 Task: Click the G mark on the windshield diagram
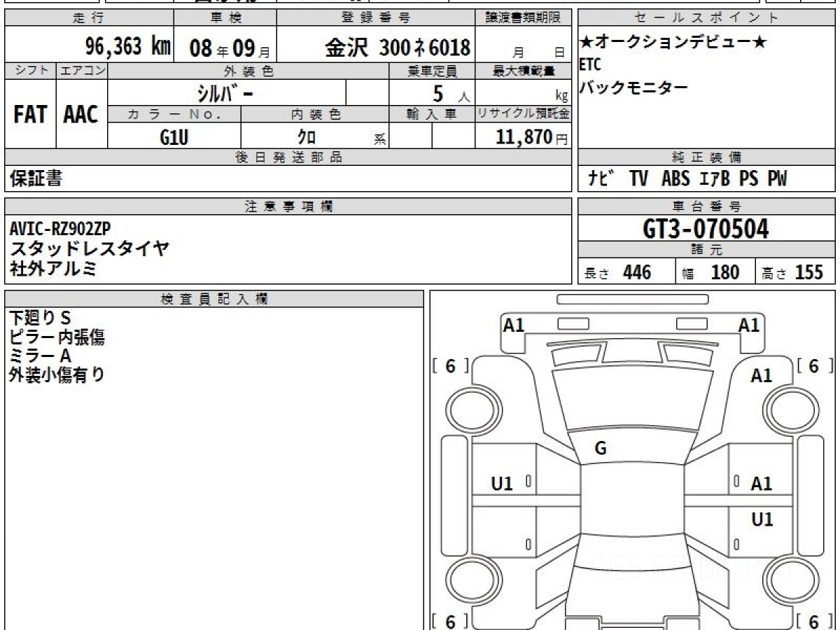click(x=601, y=449)
